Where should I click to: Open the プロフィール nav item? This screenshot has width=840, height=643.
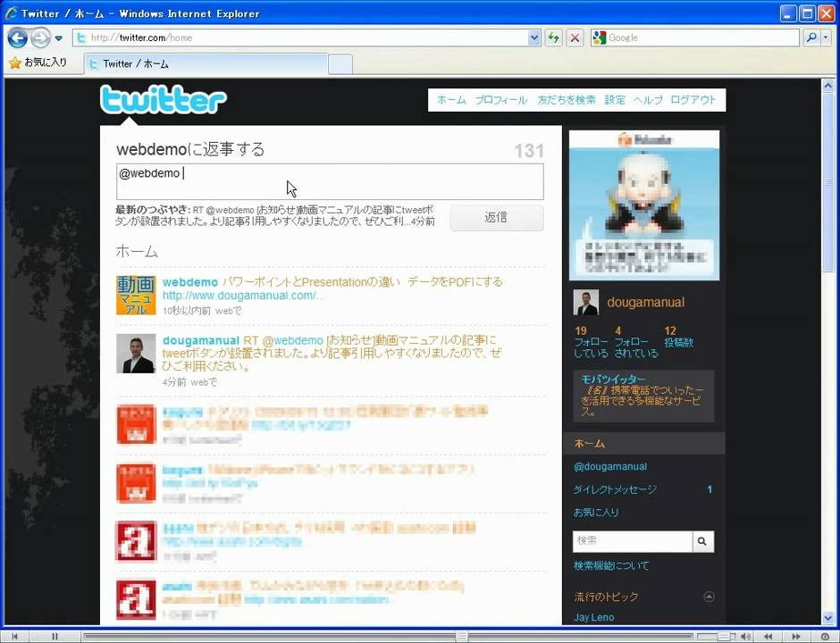[x=500, y=100]
